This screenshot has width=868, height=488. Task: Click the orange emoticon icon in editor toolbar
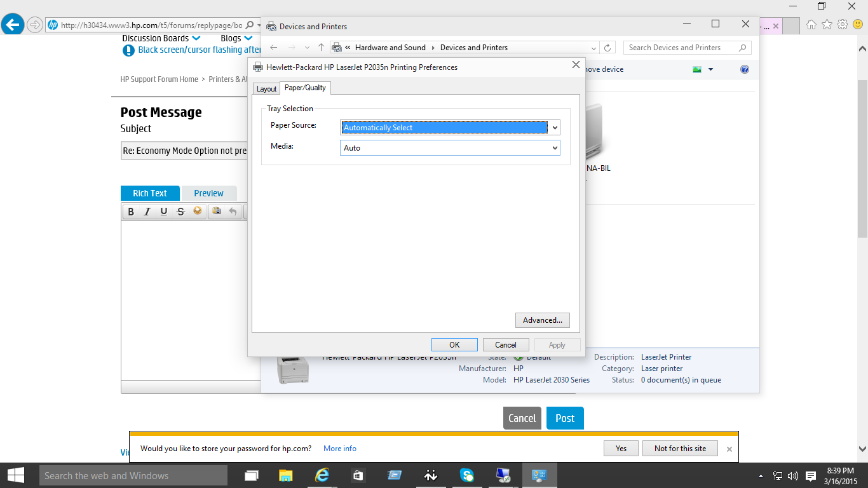tap(198, 211)
